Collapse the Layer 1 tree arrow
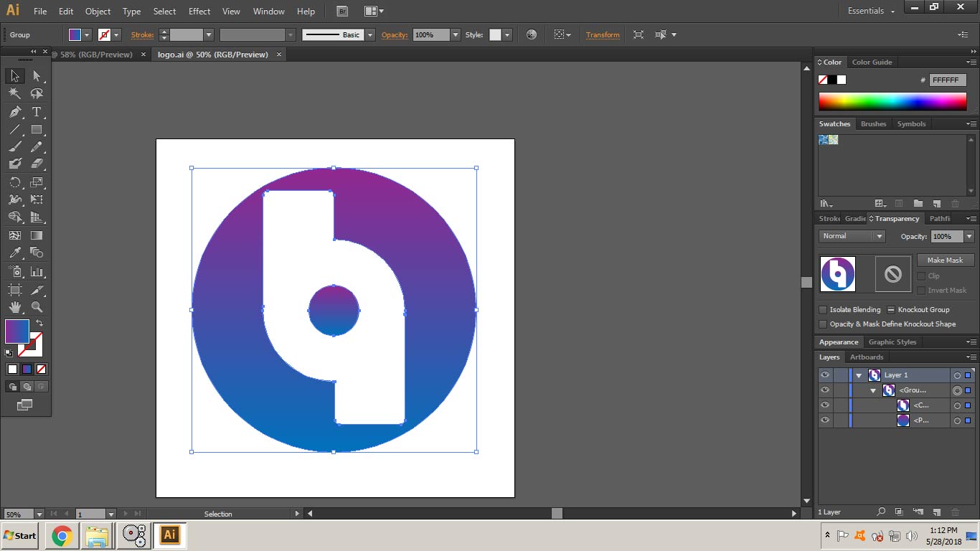This screenshot has height=551, width=980. [859, 375]
